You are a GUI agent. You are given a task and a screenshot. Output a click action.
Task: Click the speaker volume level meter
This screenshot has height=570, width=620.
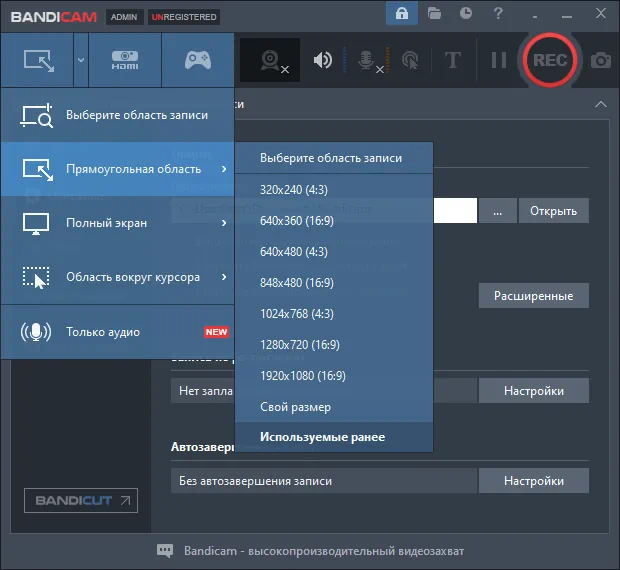click(x=345, y=60)
